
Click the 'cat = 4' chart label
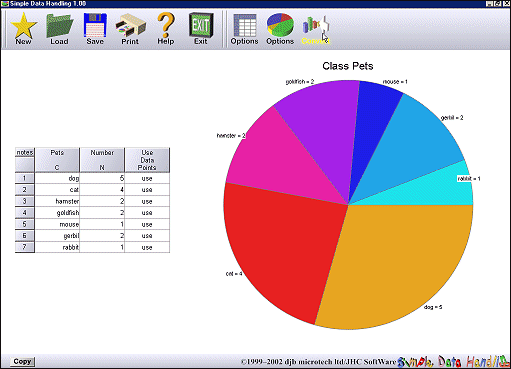point(234,274)
